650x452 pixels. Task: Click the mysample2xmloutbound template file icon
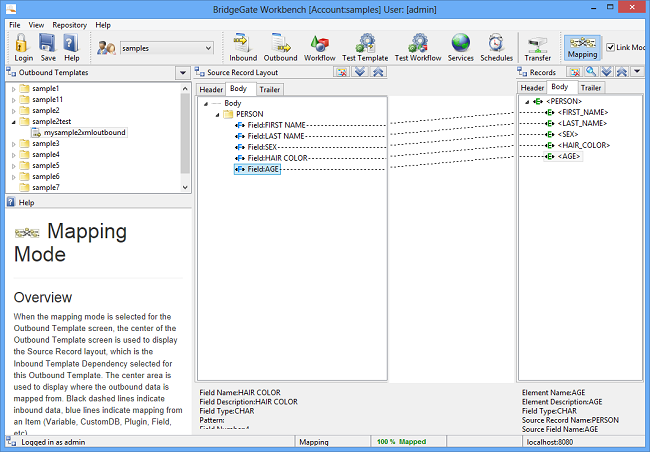[x=36, y=133]
